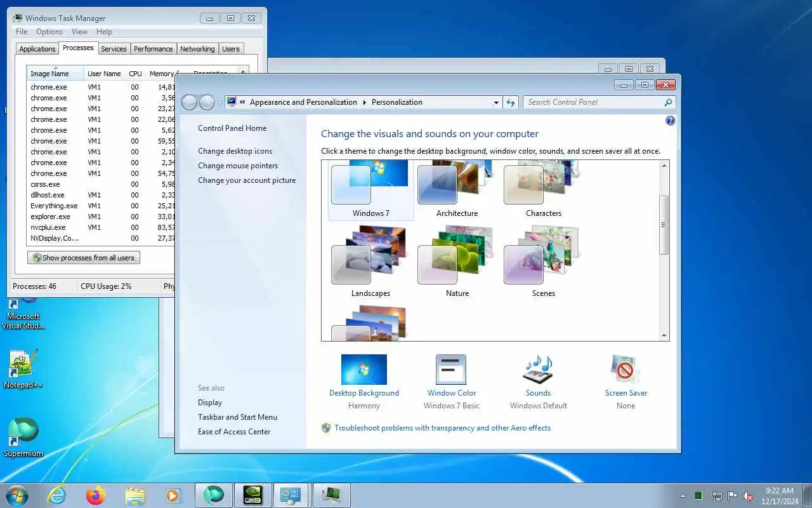Click Show processes from all users button

coord(84,258)
